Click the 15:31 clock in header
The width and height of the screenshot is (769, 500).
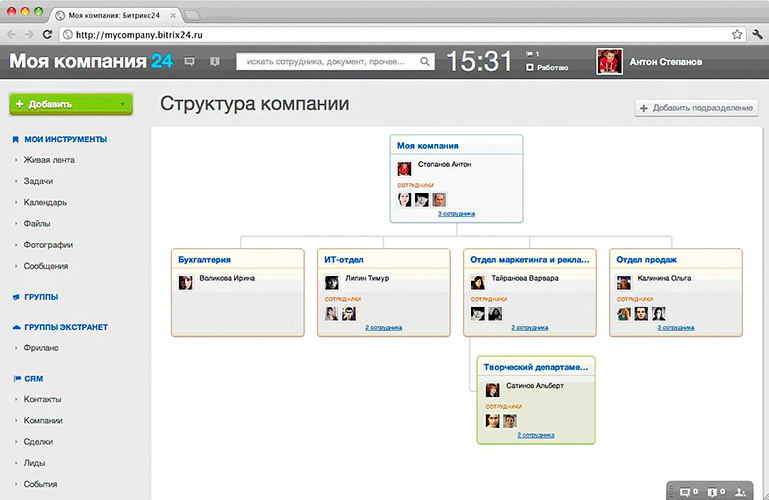479,62
